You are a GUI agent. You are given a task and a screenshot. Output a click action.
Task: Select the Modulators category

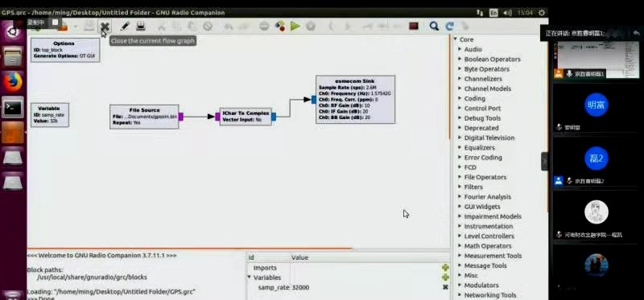click(481, 286)
